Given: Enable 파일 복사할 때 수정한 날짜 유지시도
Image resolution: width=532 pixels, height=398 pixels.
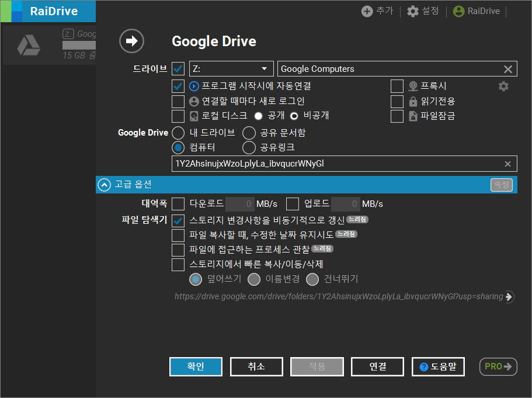Looking at the screenshot, I should click(x=178, y=236).
